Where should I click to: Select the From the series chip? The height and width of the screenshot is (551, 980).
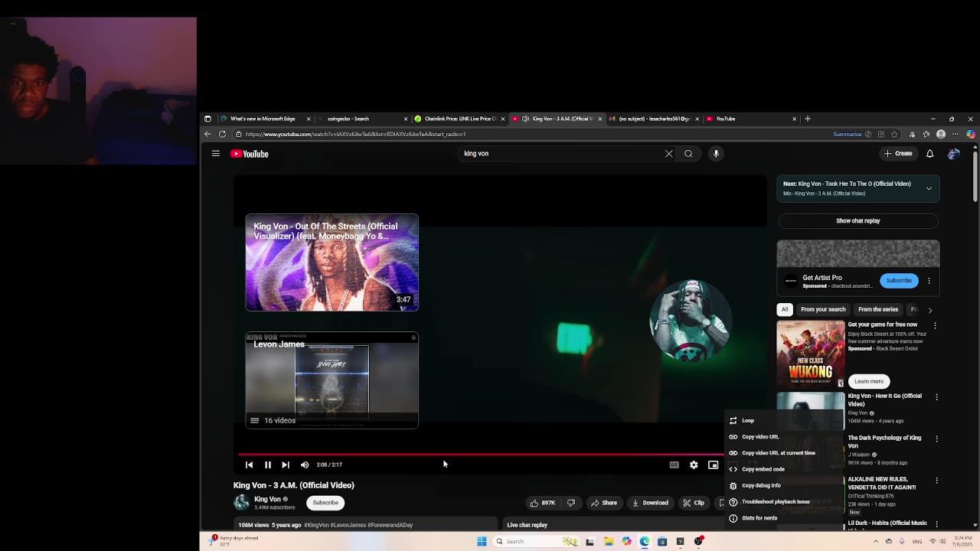[878, 309]
